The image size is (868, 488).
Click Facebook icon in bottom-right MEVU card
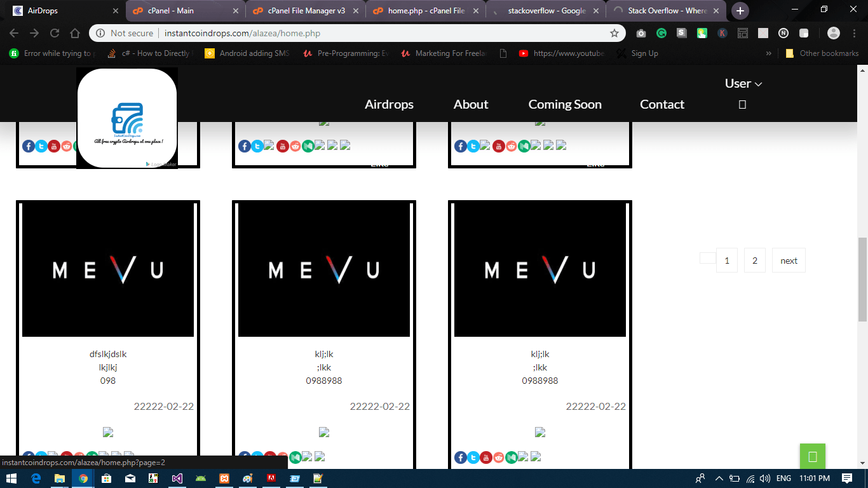(461, 457)
